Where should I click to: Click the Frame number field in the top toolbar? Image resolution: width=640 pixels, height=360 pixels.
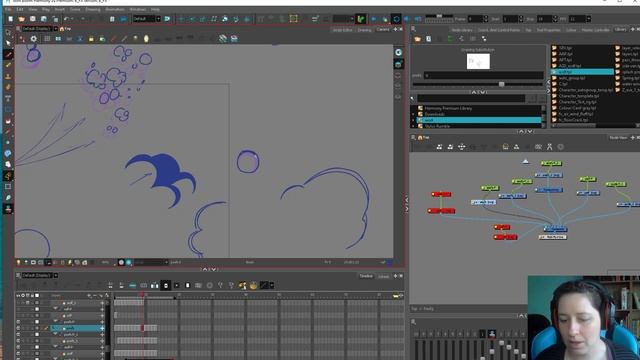coord(475,19)
